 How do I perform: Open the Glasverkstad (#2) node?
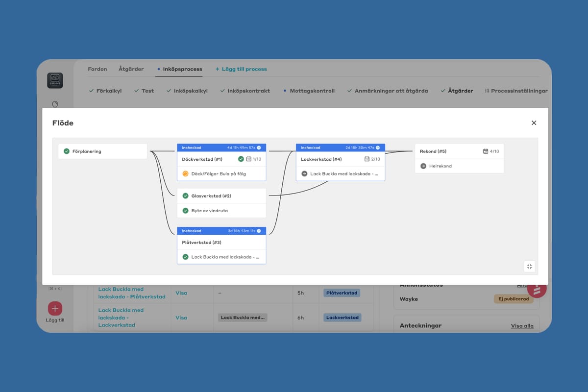[x=211, y=196]
